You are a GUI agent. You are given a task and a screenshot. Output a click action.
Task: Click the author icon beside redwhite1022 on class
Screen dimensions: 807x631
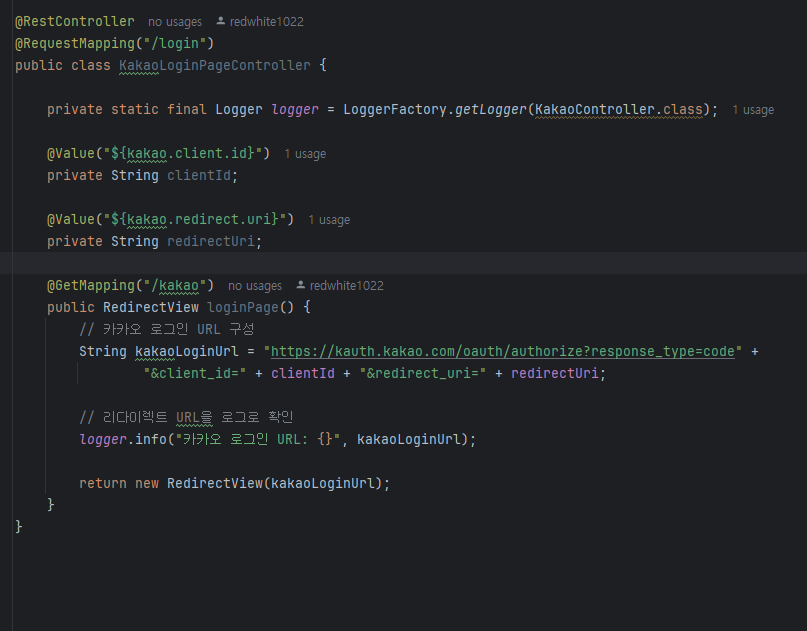[x=220, y=21]
